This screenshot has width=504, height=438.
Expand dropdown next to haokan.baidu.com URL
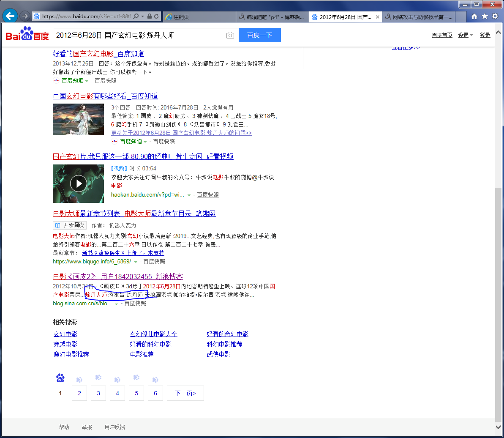tap(189, 195)
